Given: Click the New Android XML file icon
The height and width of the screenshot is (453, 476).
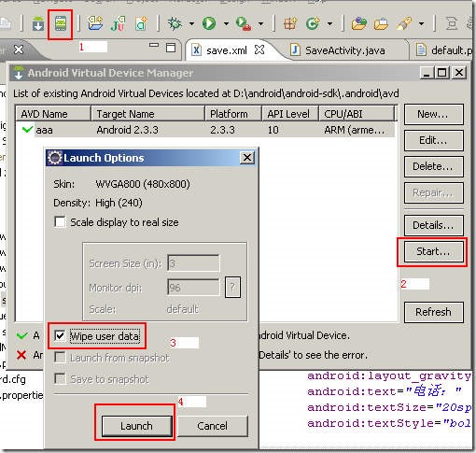Looking at the screenshot, I should 141,23.
